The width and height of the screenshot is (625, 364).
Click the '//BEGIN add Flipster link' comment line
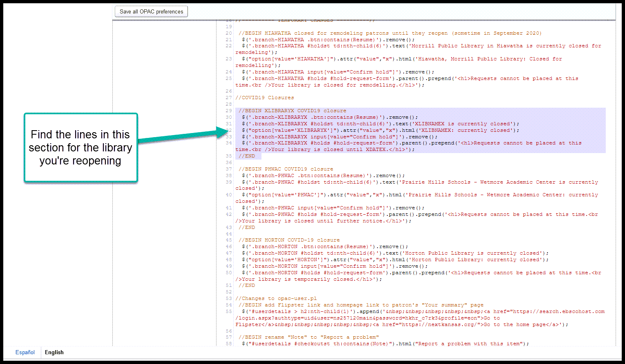[361, 305]
